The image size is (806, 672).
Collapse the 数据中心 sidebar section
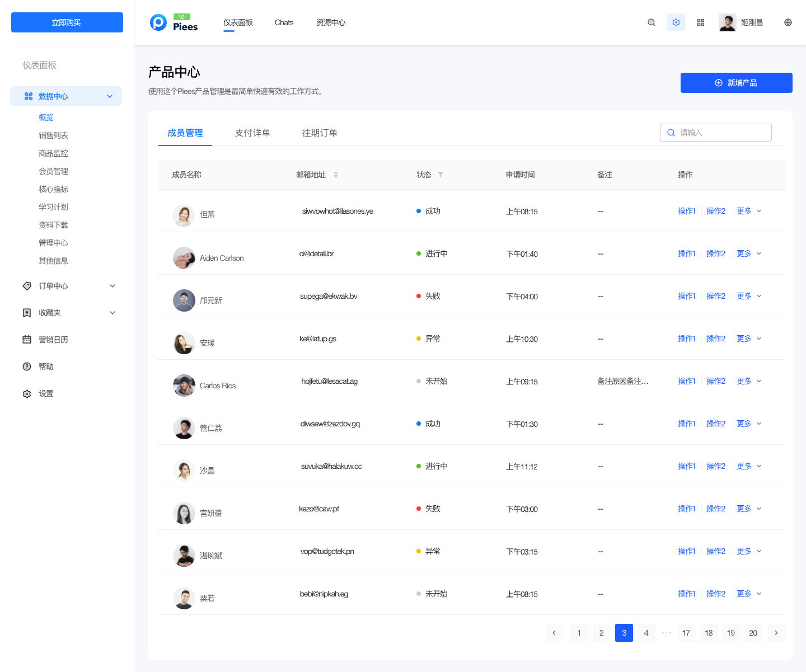[110, 96]
